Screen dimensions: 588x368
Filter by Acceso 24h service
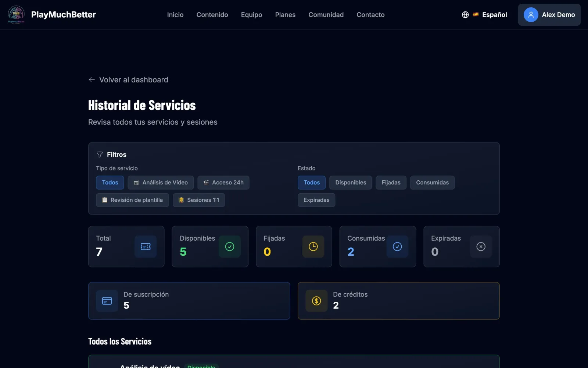(223, 183)
